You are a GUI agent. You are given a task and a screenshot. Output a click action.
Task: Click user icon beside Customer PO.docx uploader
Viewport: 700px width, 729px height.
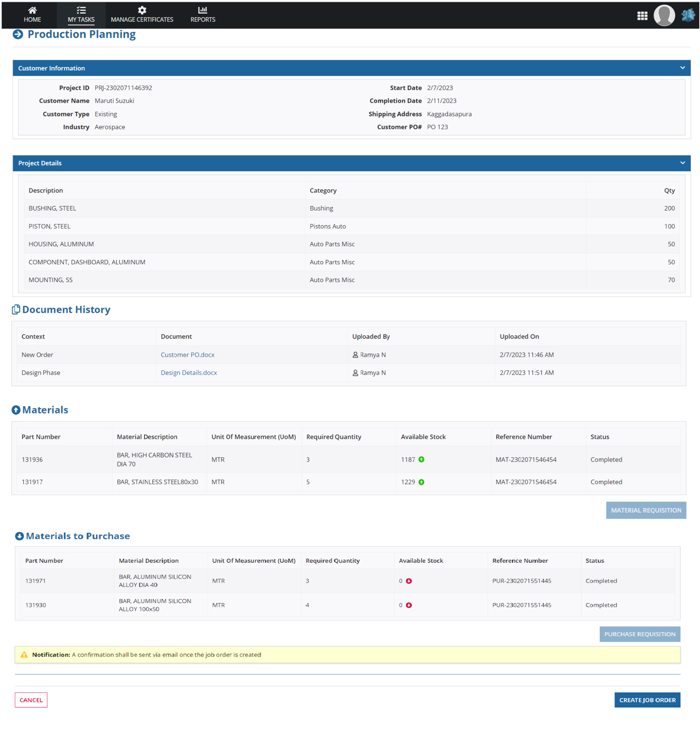tap(355, 355)
